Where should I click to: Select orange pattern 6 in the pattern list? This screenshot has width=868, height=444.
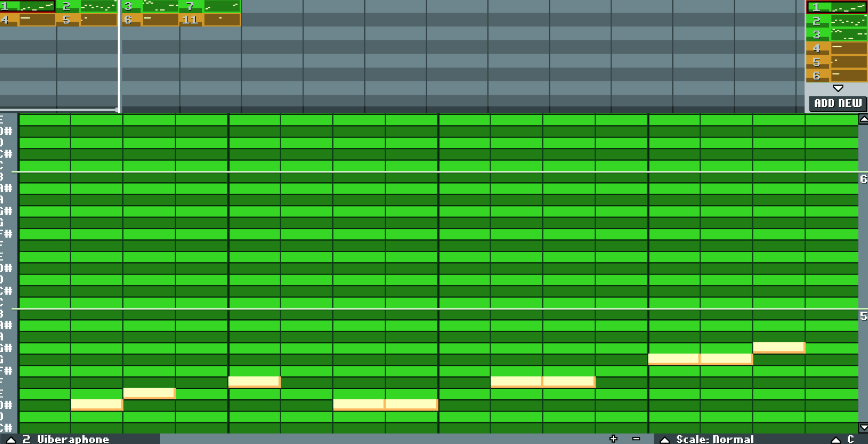click(x=837, y=75)
